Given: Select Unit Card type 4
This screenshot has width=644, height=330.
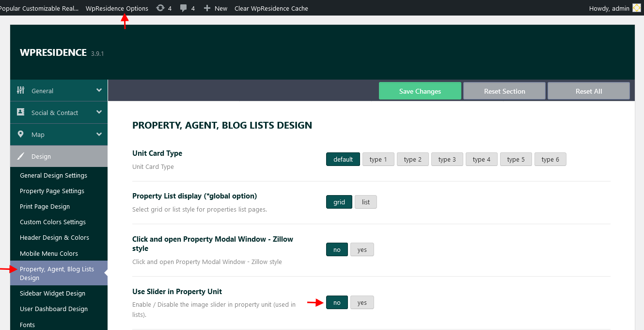Looking at the screenshot, I should [x=482, y=159].
